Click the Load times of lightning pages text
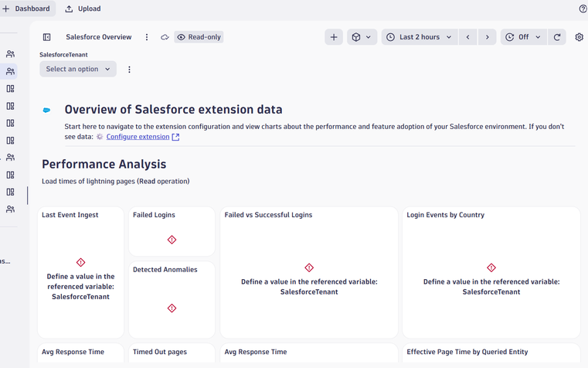Viewport: 588px width, 368px height. tap(115, 182)
